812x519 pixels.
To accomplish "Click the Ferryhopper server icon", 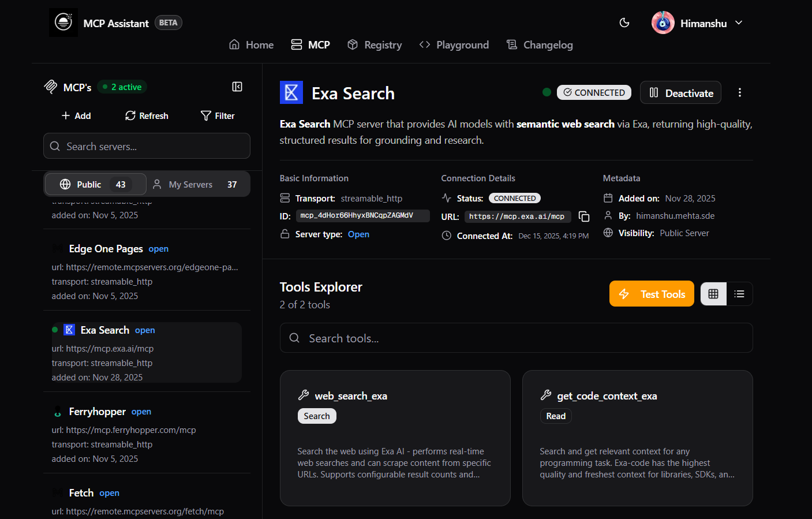I will (58, 412).
